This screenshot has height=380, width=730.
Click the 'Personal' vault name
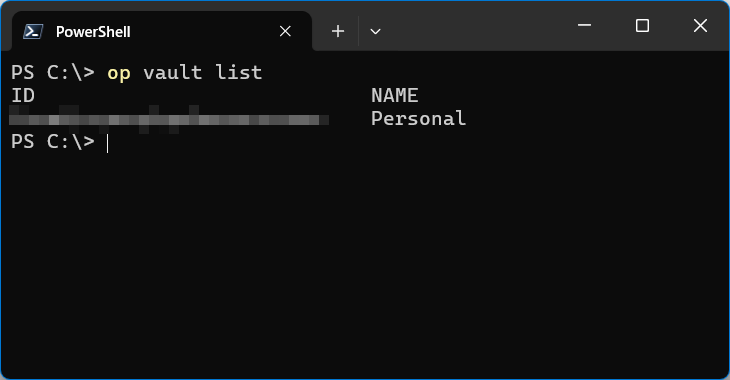pyautogui.click(x=419, y=118)
